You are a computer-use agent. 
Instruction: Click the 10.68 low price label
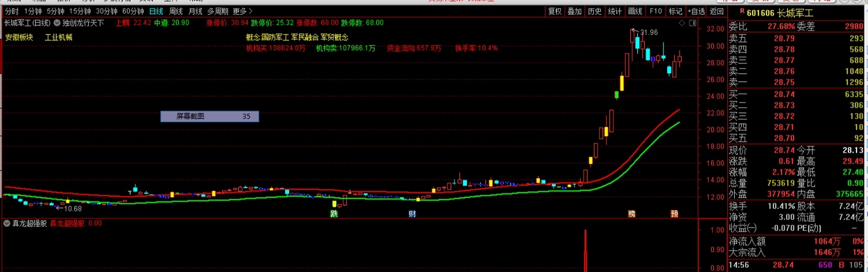tap(73, 209)
